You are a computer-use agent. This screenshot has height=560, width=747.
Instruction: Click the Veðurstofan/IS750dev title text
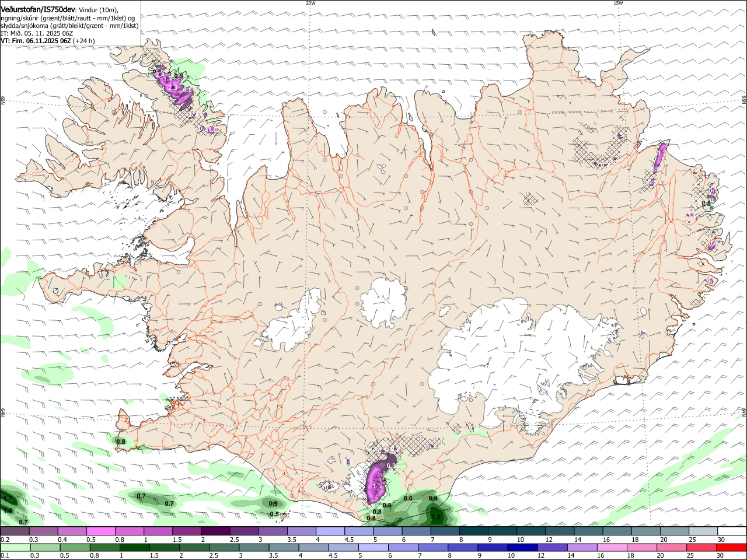[x=38, y=9]
